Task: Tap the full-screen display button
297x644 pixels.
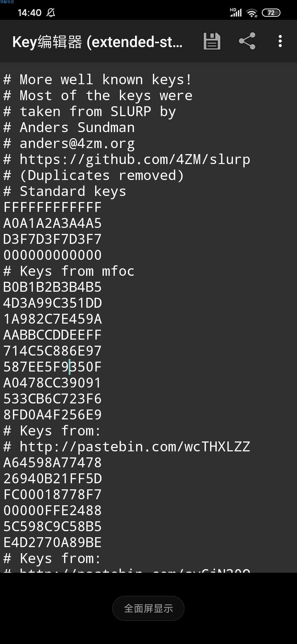Action: tap(148, 608)
